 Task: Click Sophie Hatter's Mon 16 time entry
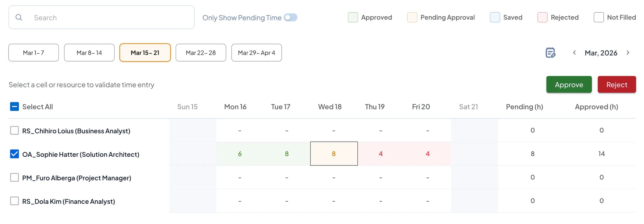240,154
